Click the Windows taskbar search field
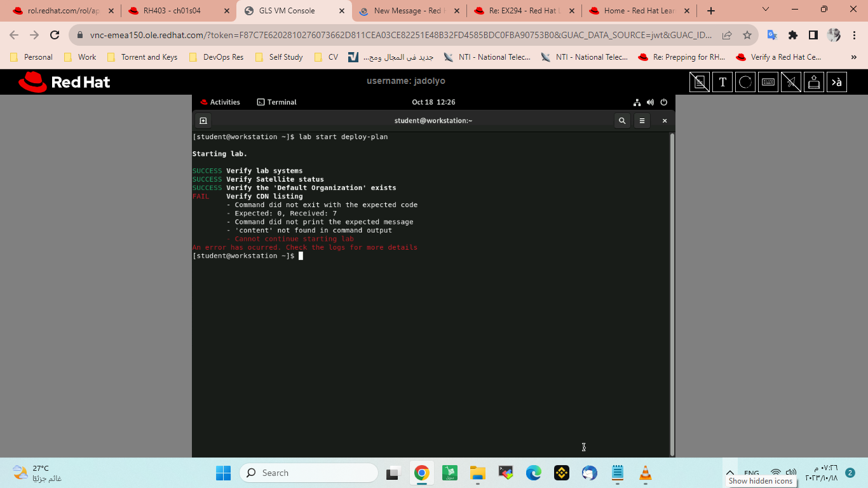868x488 pixels. click(309, 473)
